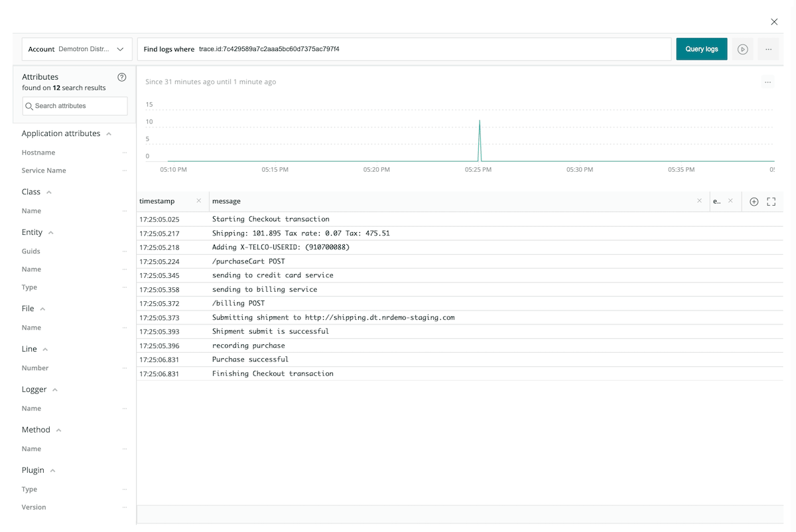Remove the truncated 'e..' column with its X

pyautogui.click(x=731, y=201)
